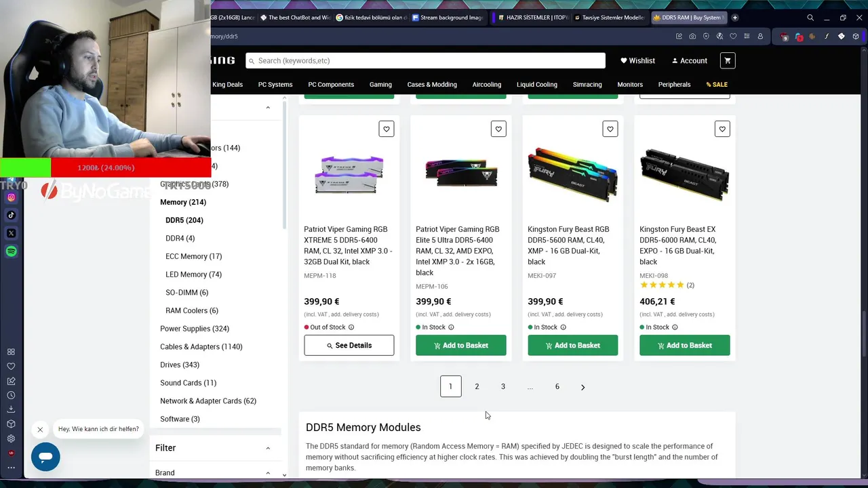
Task: Click the product search field
Action: point(425,60)
